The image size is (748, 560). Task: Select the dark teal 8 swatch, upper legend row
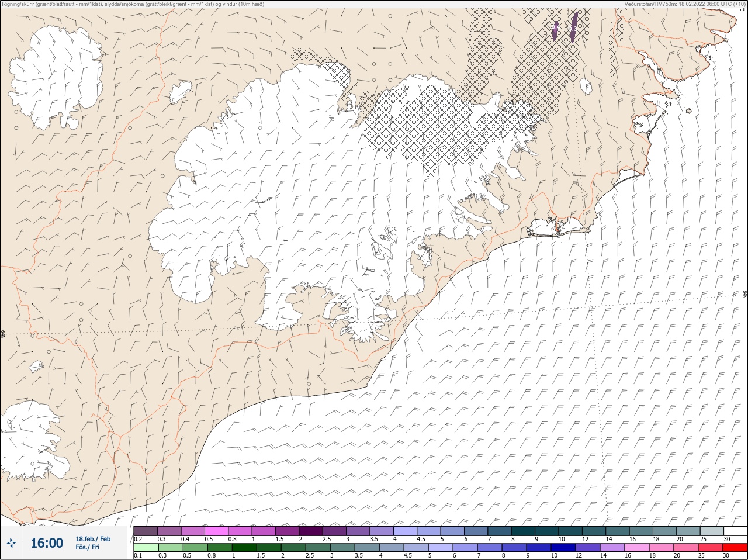click(523, 531)
